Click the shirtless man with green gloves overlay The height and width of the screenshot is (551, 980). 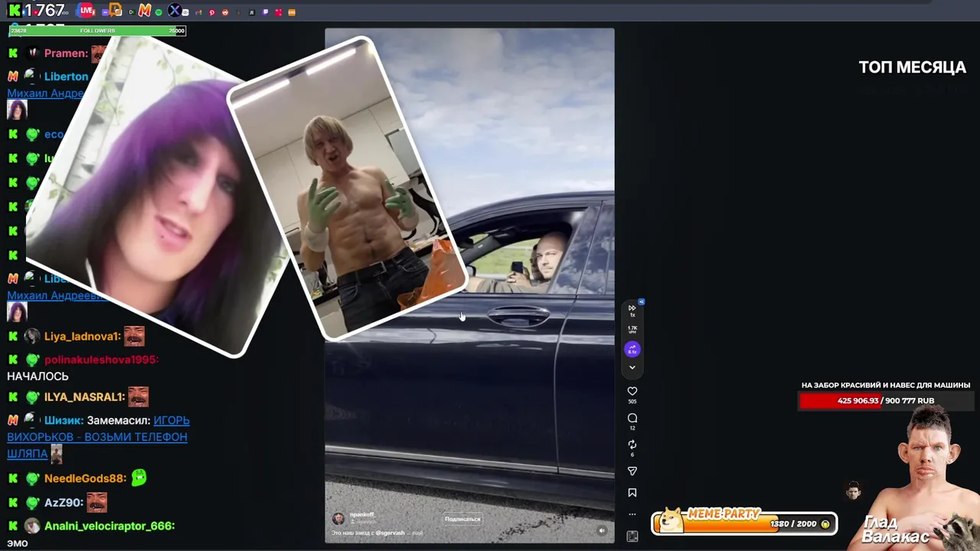[x=348, y=187]
